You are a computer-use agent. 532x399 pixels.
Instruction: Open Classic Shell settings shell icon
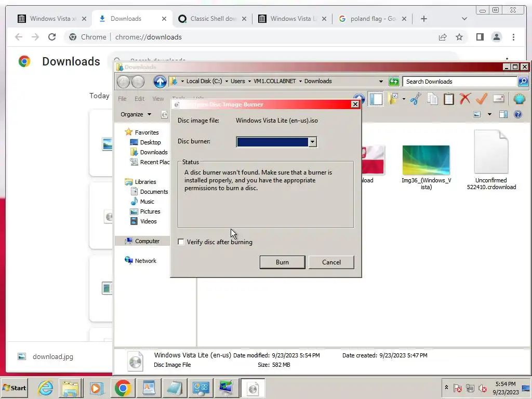pos(519,99)
